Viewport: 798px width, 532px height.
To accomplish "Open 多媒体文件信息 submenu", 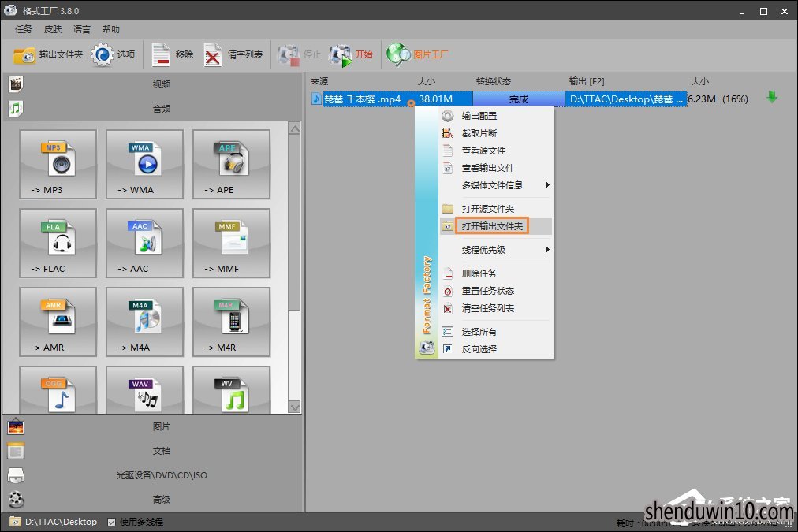I will (496, 185).
